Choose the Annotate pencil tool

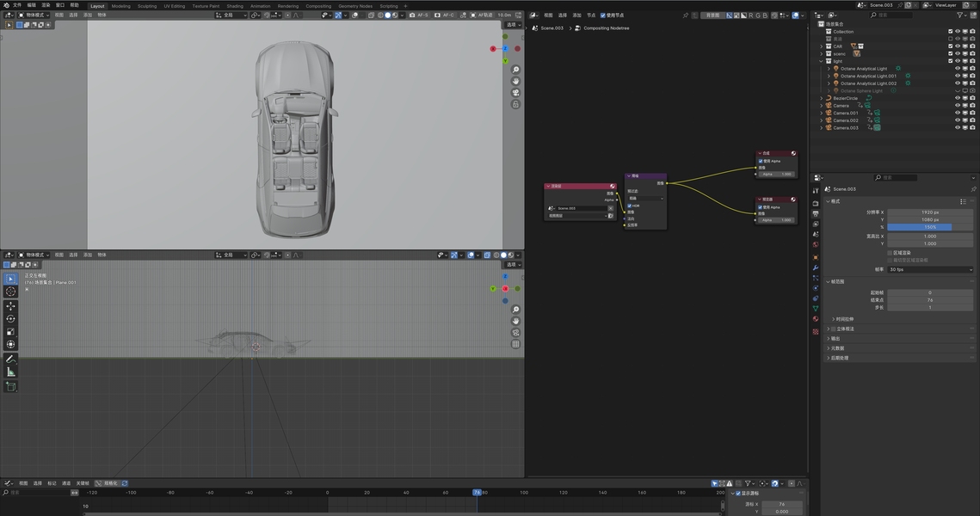[10, 359]
